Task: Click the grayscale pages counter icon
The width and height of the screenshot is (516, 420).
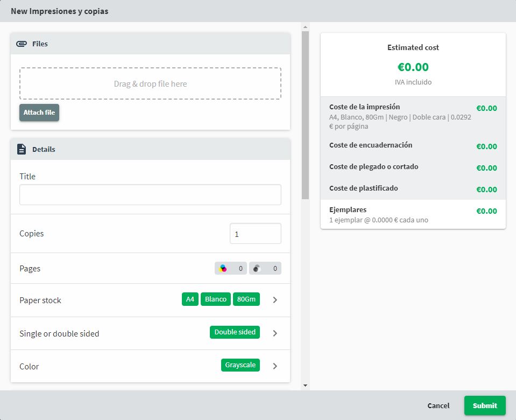Action: pyautogui.click(x=257, y=268)
